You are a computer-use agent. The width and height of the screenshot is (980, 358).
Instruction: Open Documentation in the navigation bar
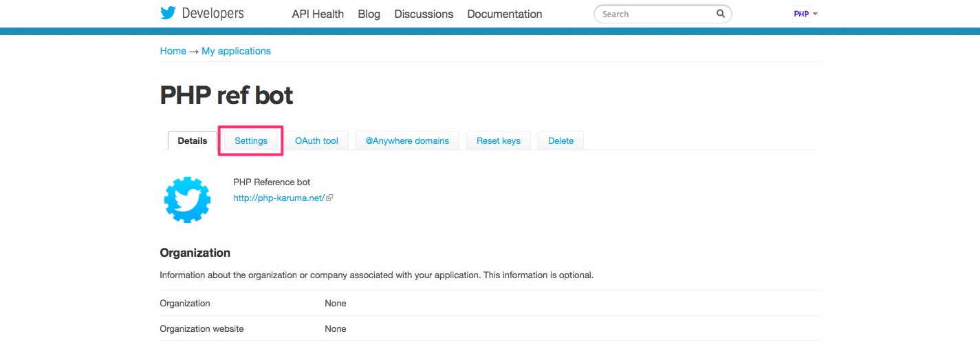tap(505, 14)
